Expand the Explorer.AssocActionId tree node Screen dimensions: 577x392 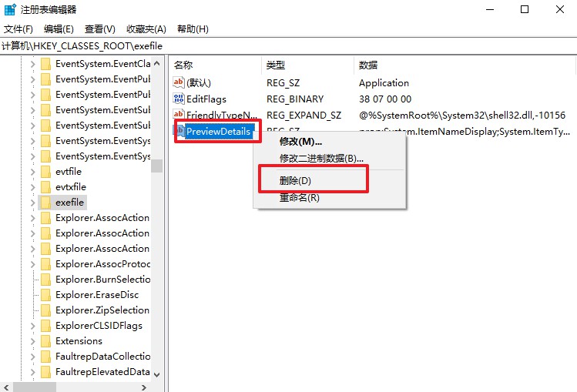click(x=32, y=217)
